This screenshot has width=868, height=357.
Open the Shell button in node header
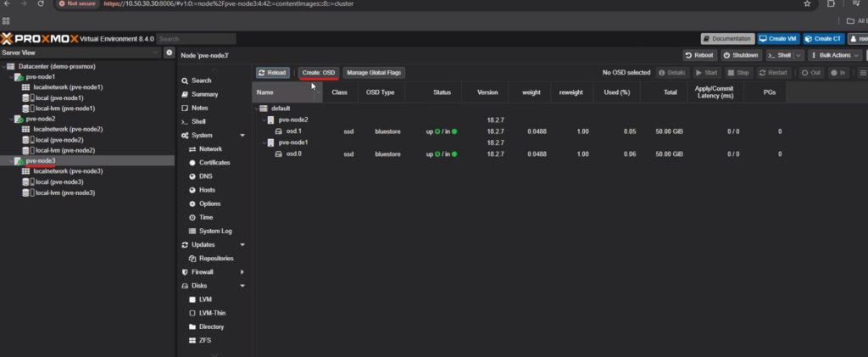(x=780, y=55)
